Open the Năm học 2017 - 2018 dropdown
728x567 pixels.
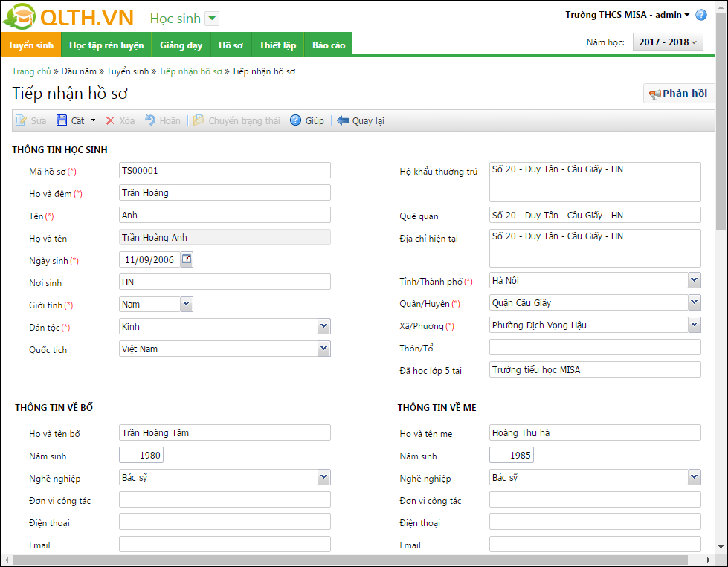coord(668,42)
